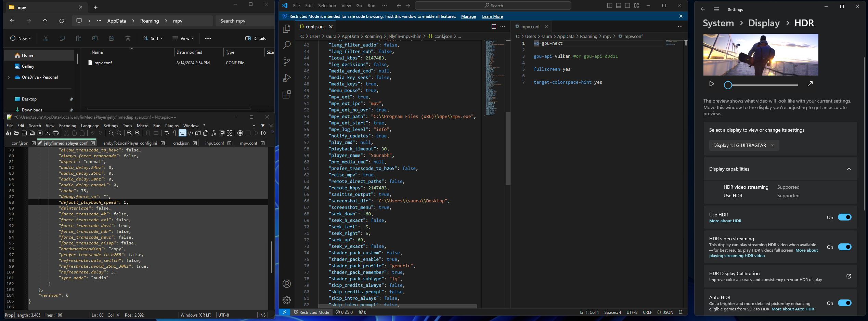This screenshot has height=321, width=868.
Task: Switch to input.conf tab in Notepad++
Action: click(215, 143)
